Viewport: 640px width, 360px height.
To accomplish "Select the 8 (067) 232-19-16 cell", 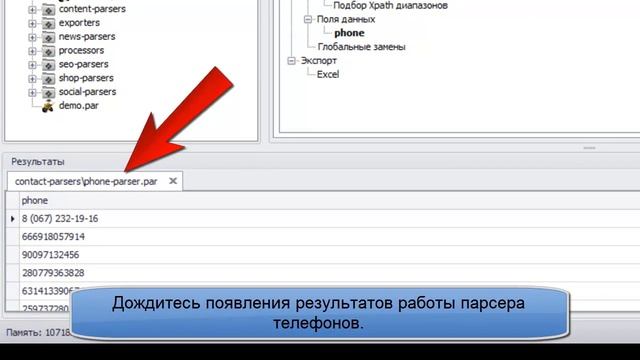I will (60, 219).
